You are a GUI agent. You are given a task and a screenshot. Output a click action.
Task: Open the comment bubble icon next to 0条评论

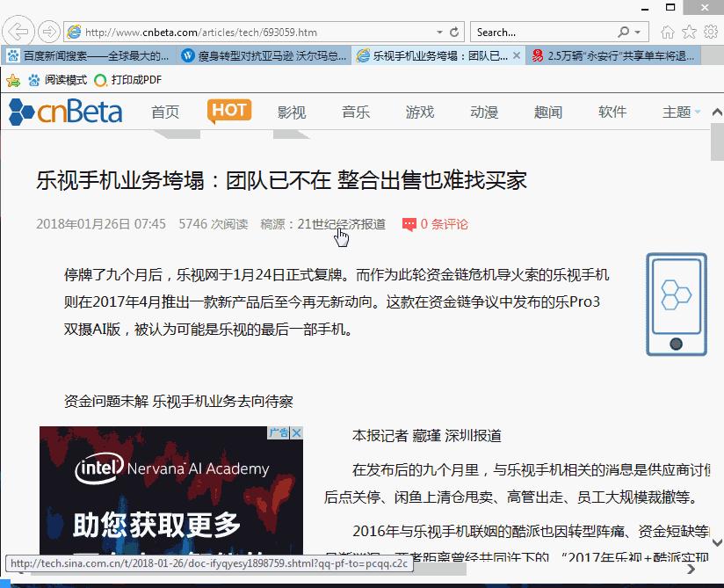click(x=409, y=224)
